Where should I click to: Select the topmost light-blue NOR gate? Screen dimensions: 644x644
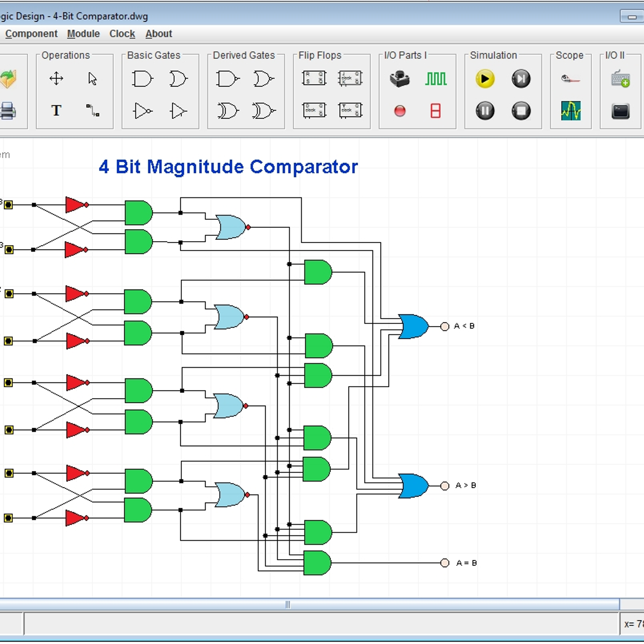pos(233,227)
